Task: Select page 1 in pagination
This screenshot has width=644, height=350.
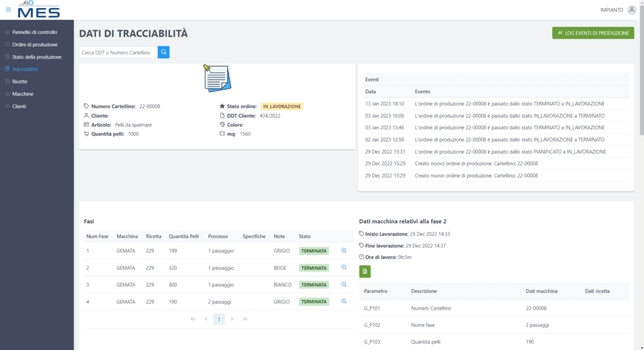Action: click(x=219, y=319)
